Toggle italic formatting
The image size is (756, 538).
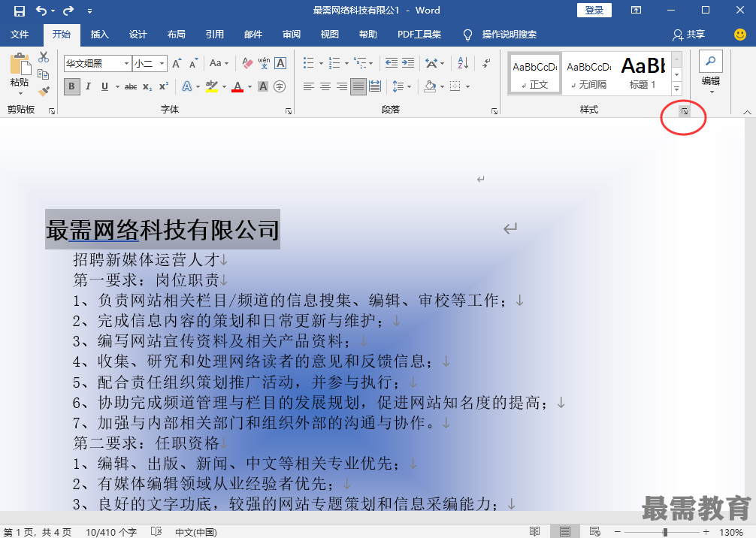[x=88, y=86]
